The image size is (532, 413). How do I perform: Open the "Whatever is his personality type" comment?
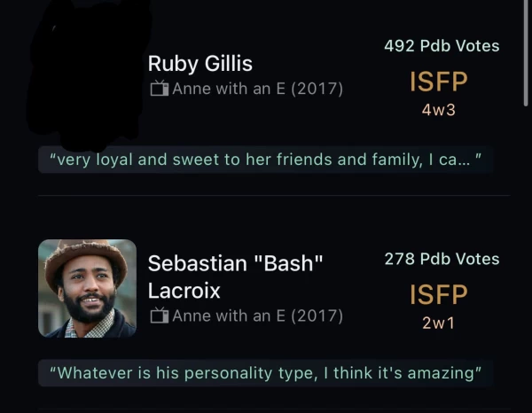(x=265, y=373)
